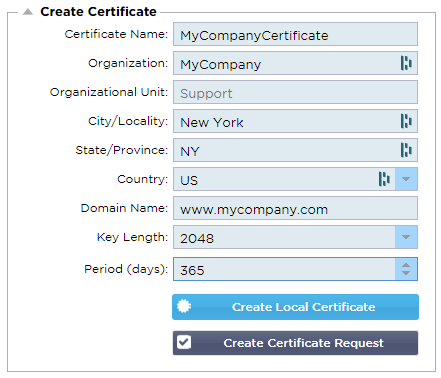Collapse the Create Certificate section triangle
441x378 pixels.
[28, 12]
